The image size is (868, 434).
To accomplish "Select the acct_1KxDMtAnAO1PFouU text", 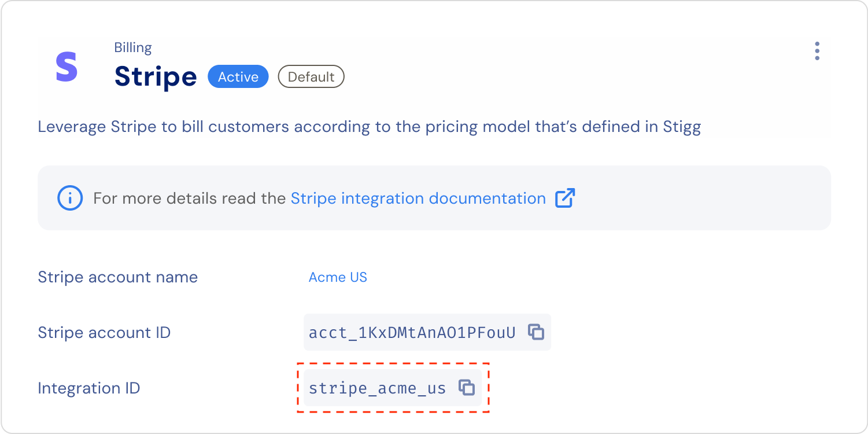I will (412, 333).
